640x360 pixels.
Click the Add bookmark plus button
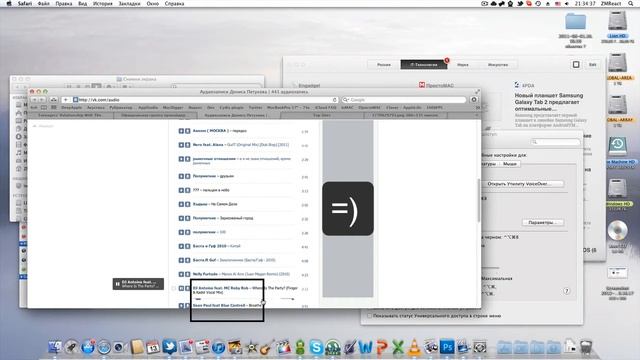click(65, 100)
